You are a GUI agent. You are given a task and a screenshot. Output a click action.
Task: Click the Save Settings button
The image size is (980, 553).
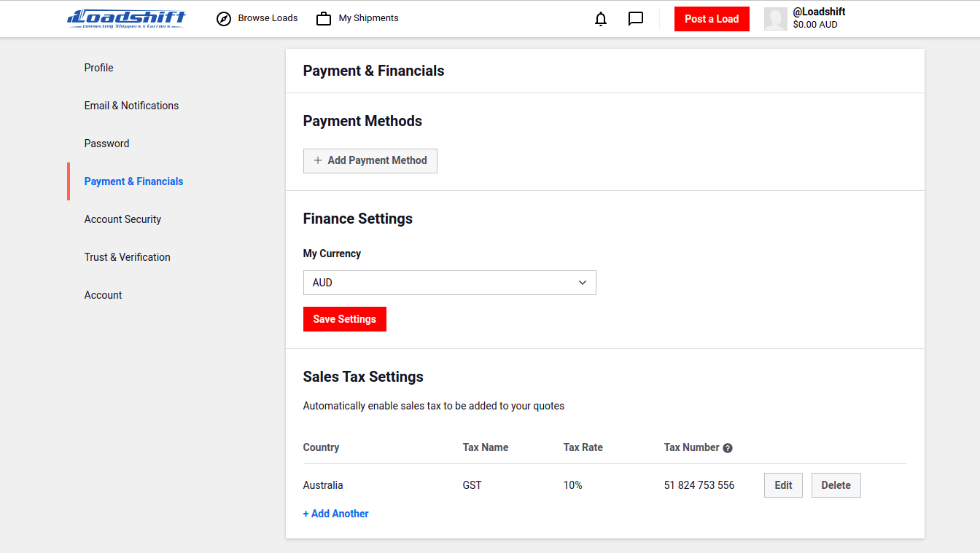tap(344, 319)
